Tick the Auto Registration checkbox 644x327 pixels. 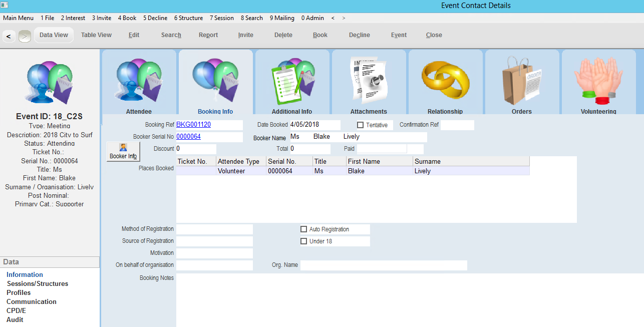(303, 229)
